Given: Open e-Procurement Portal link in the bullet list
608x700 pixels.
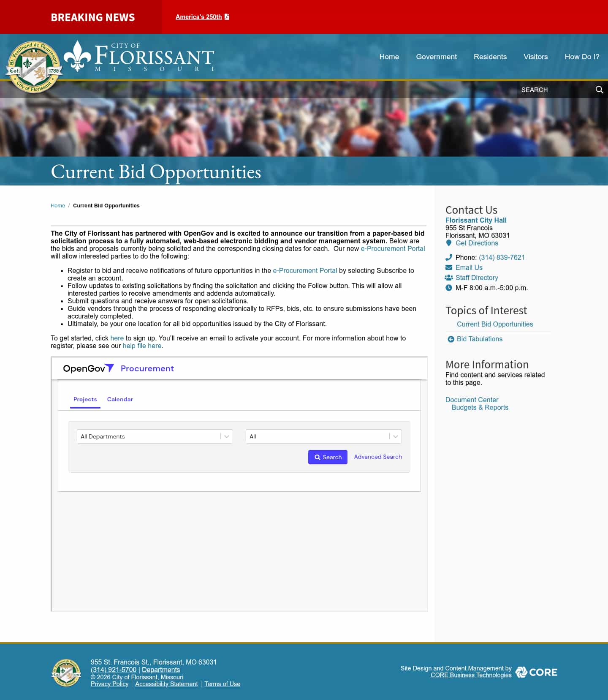Looking at the screenshot, I should click(305, 270).
